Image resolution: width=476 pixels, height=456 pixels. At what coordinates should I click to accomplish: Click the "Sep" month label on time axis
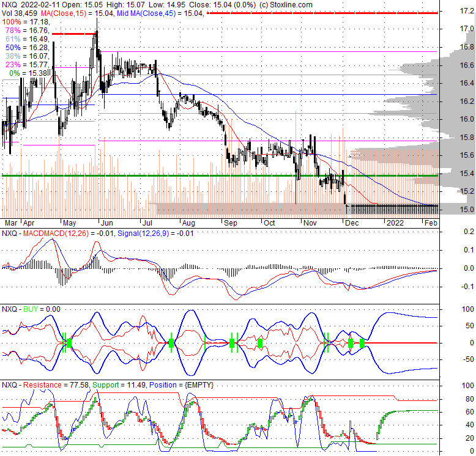point(231,223)
